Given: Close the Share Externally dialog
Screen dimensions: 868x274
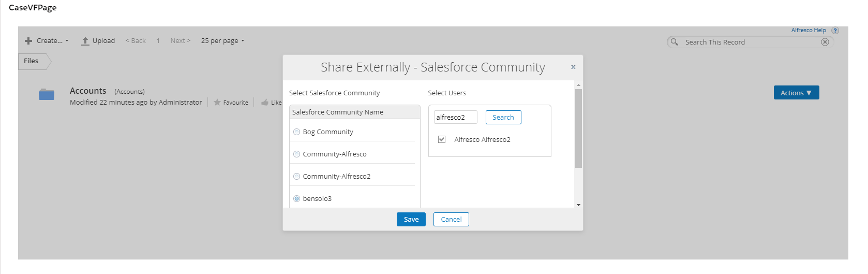Looking at the screenshot, I should point(573,67).
